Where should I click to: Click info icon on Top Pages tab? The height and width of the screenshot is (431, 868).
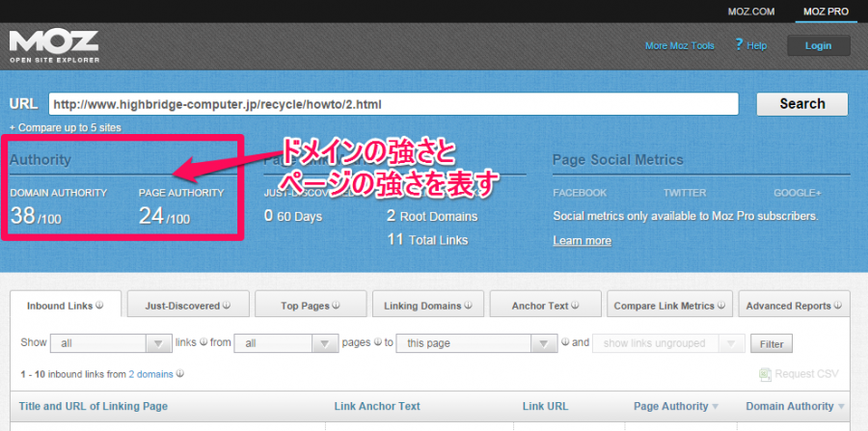click(x=336, y=305)
